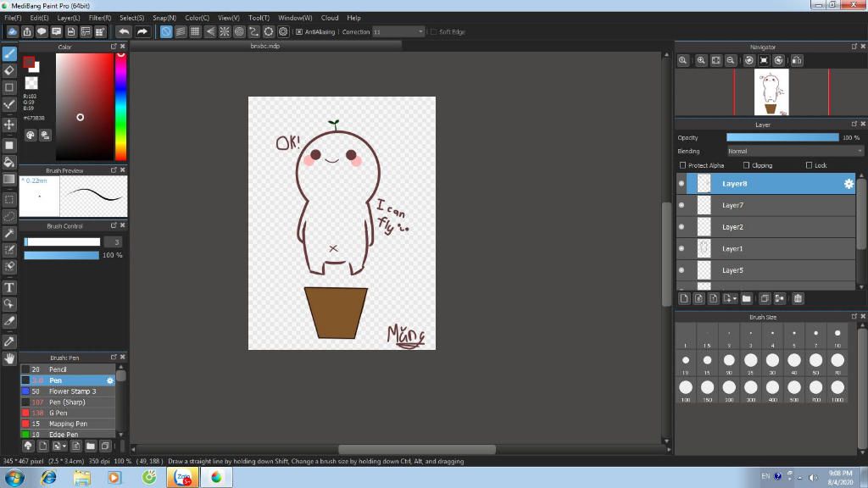Select the Text tool
This screenshot has width=868, height=488.
(x=9, y=288)
